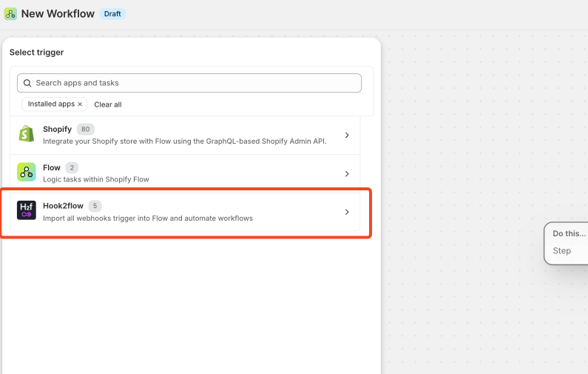The height and width of the screenshot is (374, 588).
Task: Click the New Workflow title
Action: pyautogui.click(x=58, y=13)
